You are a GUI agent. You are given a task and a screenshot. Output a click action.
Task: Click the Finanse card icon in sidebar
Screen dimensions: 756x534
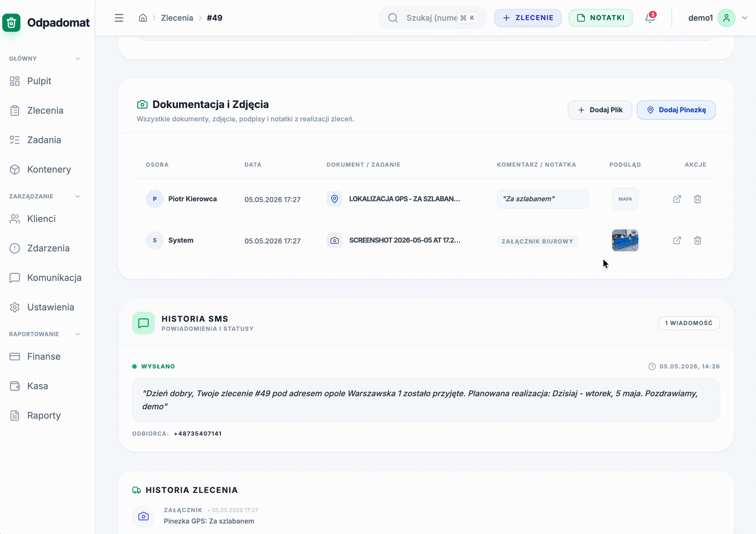point(15,356)
